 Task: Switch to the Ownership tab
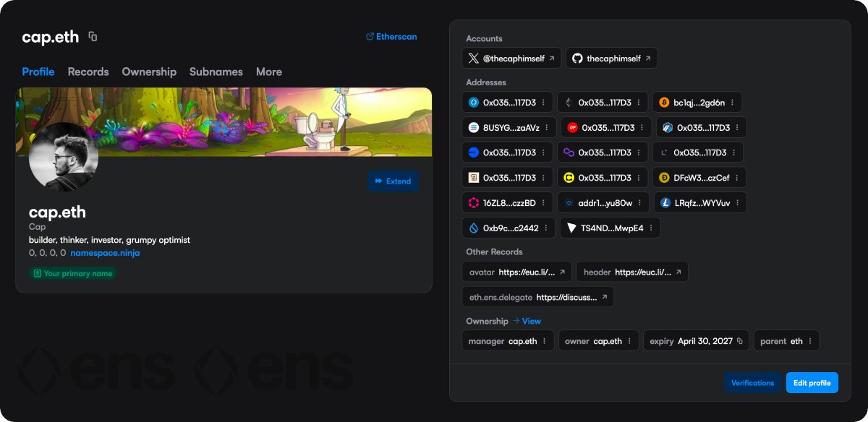(x=149, y=72)
